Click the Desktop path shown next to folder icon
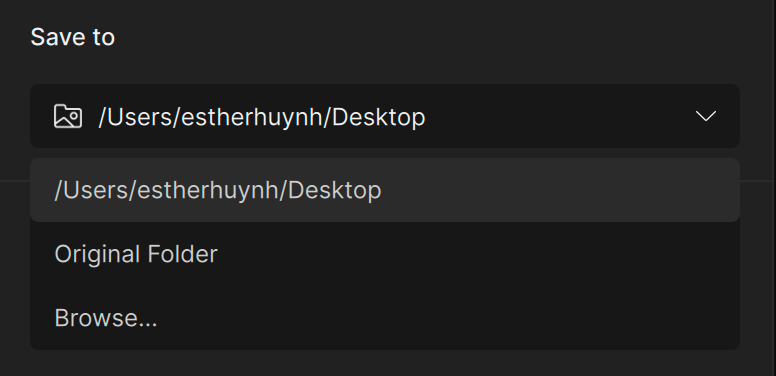Viewport: 776px width, 376px height. click(262, 117)
